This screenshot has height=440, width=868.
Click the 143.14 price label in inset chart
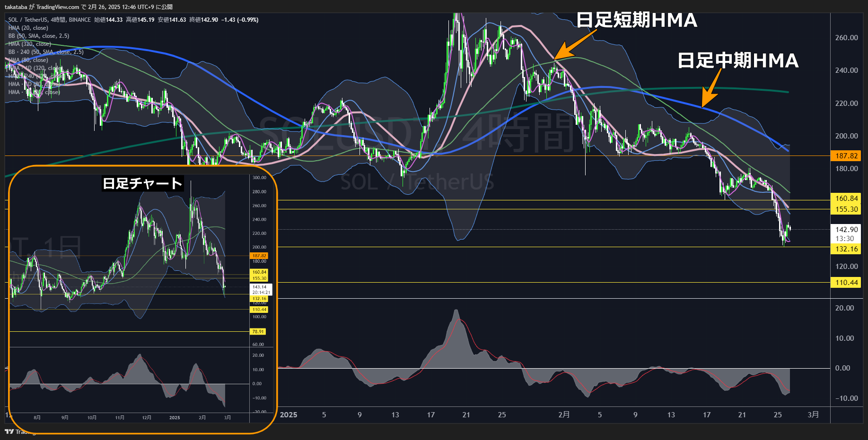259,287
